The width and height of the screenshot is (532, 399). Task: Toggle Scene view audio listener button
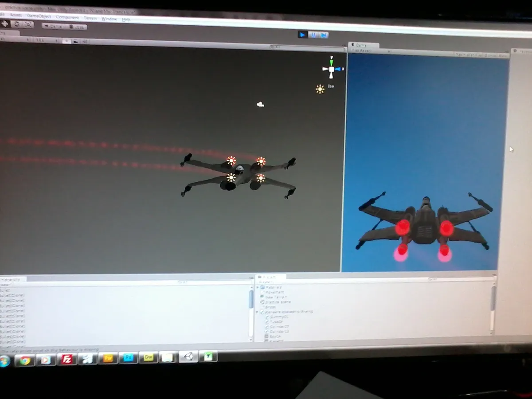[x=85, y=42]
